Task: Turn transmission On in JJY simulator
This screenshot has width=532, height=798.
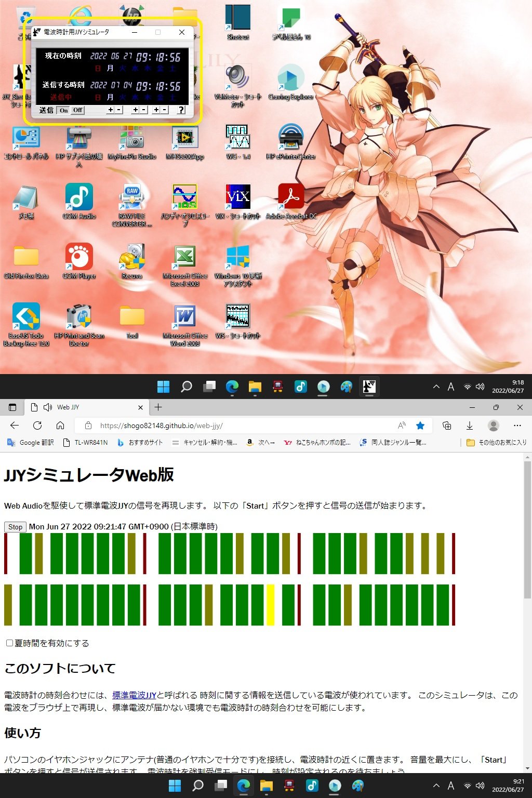Action: 63,110
